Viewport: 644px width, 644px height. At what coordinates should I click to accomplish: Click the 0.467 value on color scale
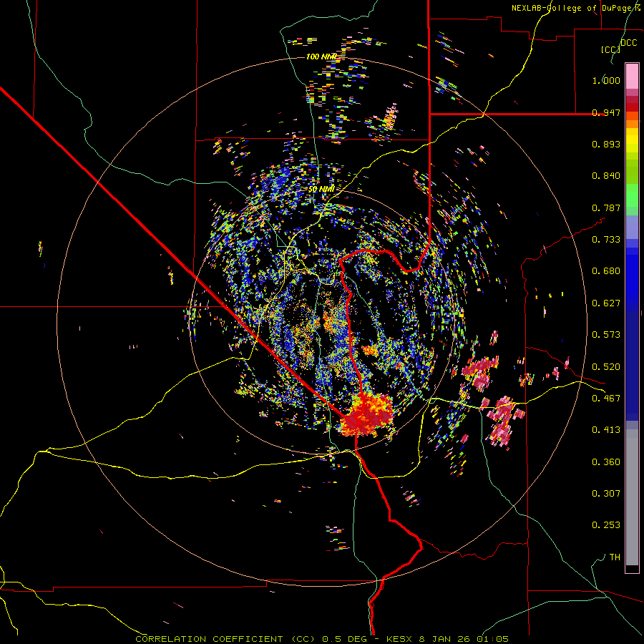606,399
